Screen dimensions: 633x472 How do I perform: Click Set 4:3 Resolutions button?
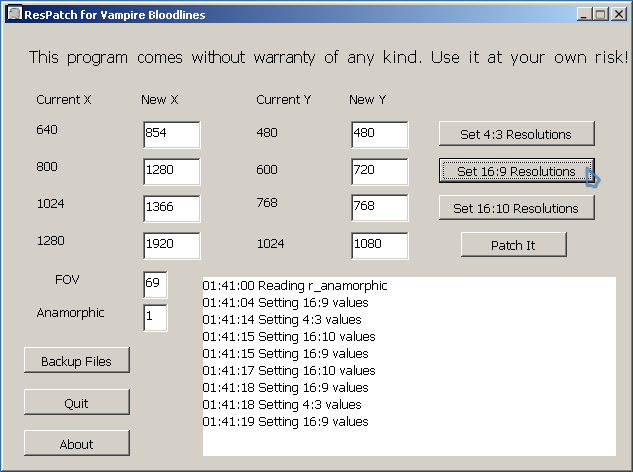[517, 134]
